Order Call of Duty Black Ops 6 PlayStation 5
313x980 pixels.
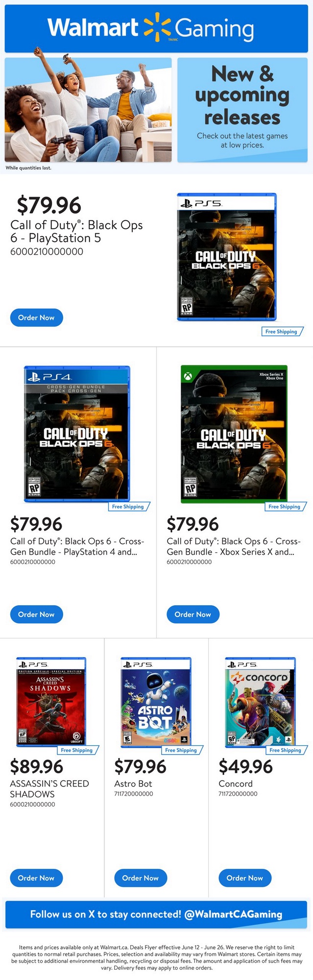(36, 318)
